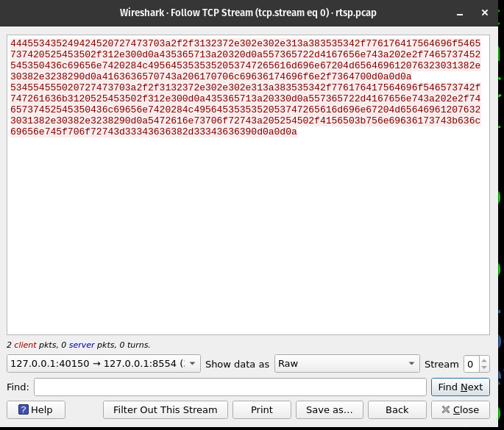Click the 'Show data as' label
The width and height of the screenshot is (504, 430).
(237, 364)
